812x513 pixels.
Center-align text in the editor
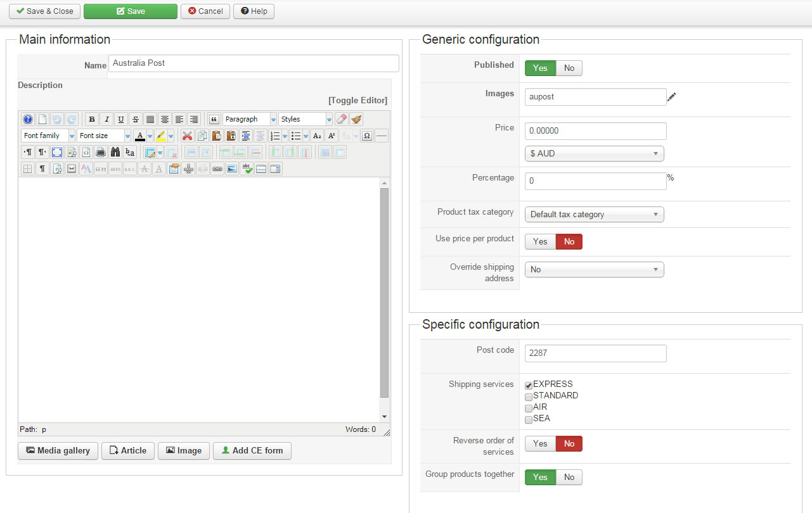(x=165, y=119)
